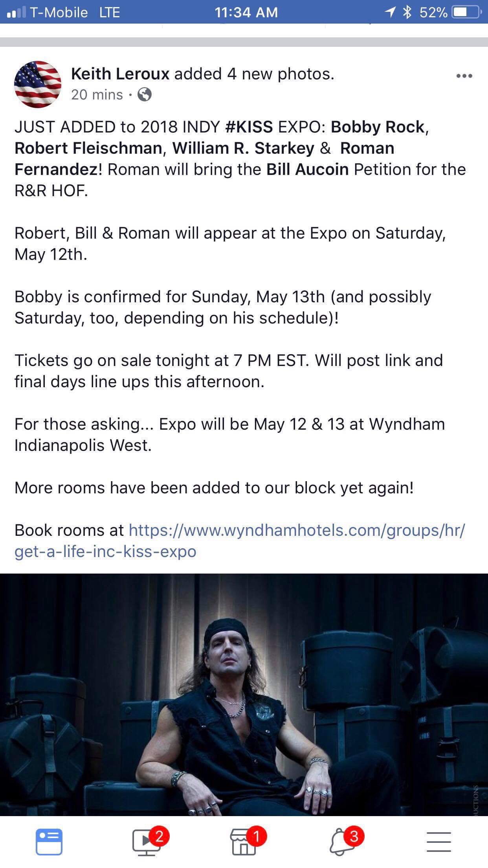Open the hamburger menu tab
The image size is (488, 868).
439,842
